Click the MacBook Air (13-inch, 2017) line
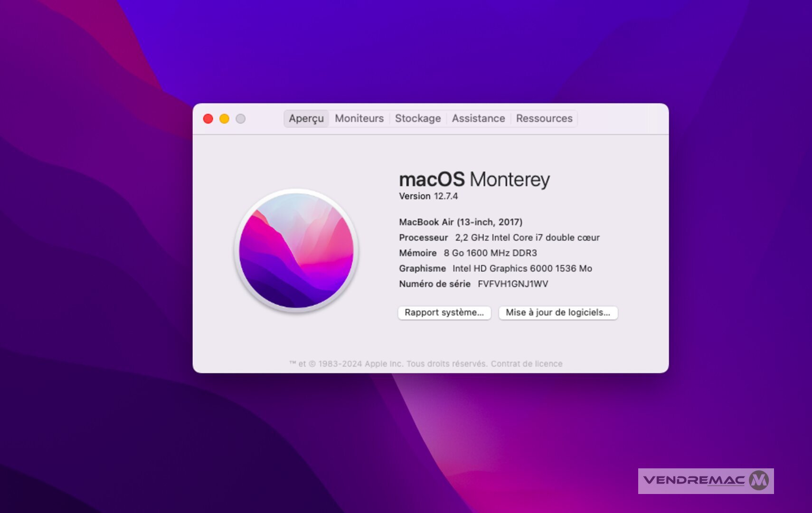The height and width of the screenshot is (513, 812). tap(460, 222)
